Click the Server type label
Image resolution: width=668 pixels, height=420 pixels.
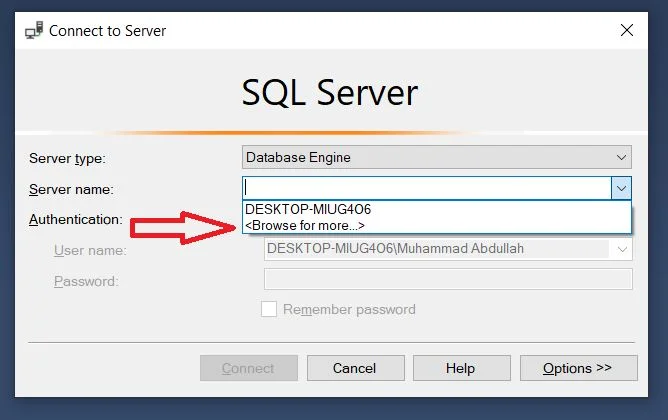coord(67,158)
